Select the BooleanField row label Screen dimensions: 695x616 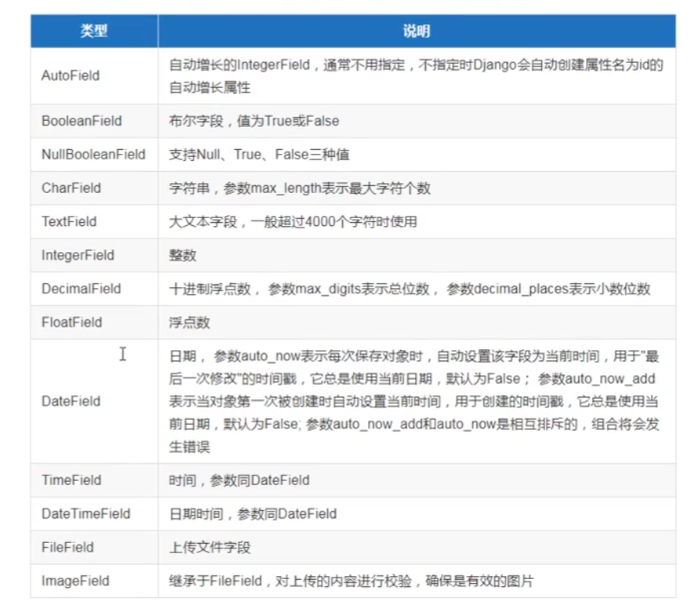[81, 121]
